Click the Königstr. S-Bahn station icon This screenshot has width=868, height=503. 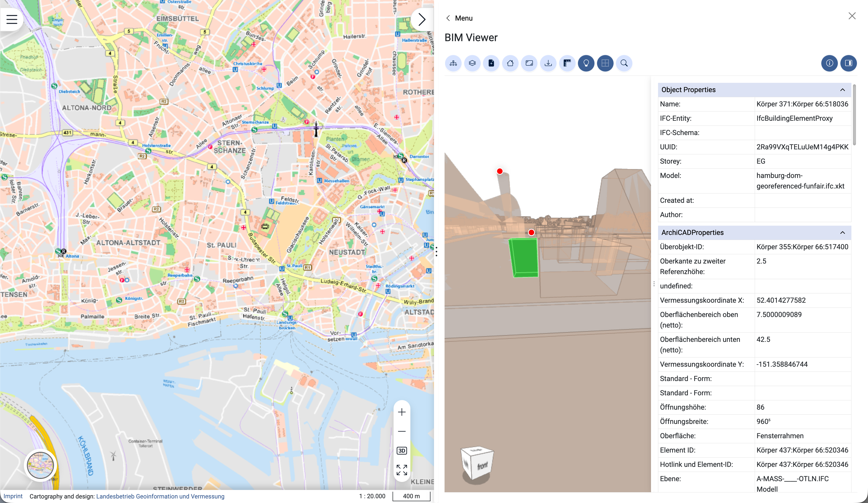119,300
